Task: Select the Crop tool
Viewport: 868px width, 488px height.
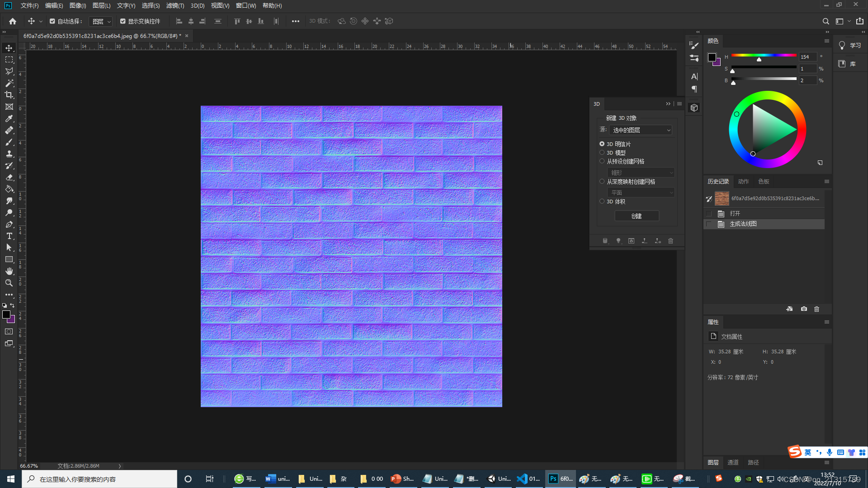Action: (9, 95)
